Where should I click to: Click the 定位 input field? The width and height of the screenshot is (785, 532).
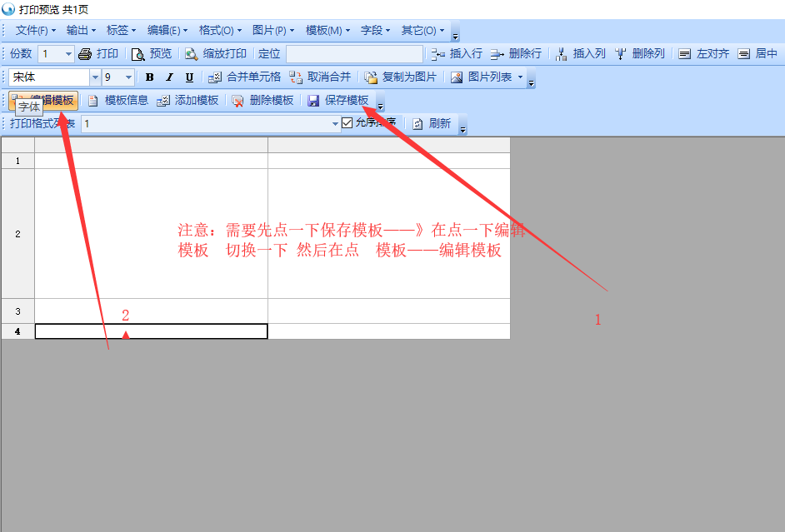click(x=352, y=54)
